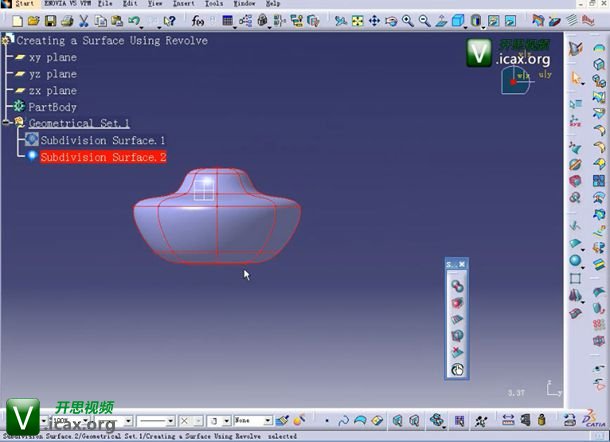Viewport: 610px width, 442px height.
Task: Select the Fit All In view icon
Action: point(357,20)
